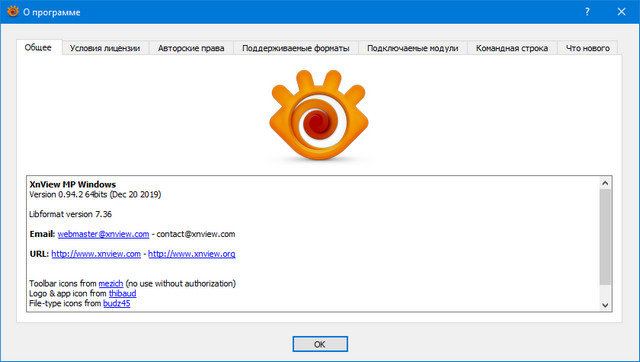640x362 pixels.
Task: Open the Авторские права tab
Action: coord(191,48)
